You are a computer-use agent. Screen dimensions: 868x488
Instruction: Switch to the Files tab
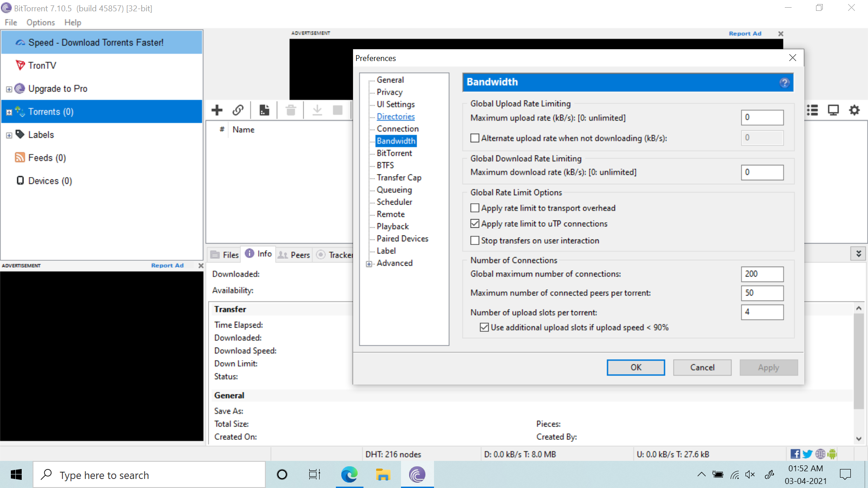coord(225,255)
